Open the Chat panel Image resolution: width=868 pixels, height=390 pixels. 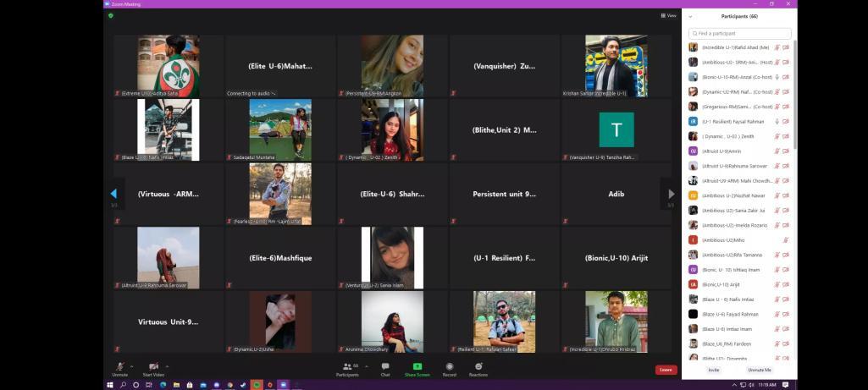[x=385, y=367]
